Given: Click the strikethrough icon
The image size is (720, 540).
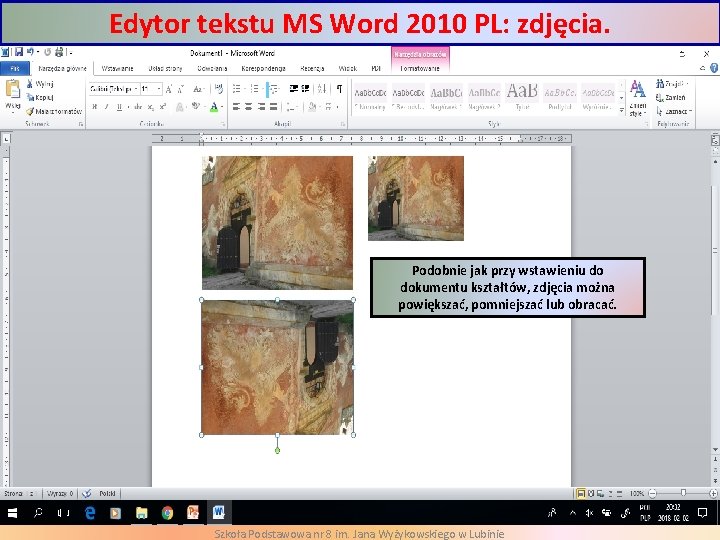Looking at the screenshot, I should coord(138,107).
